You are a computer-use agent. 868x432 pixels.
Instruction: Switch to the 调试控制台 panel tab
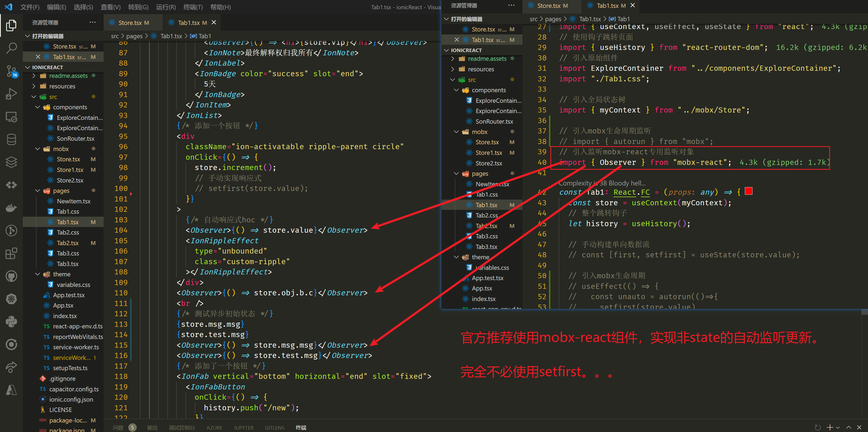182,428
